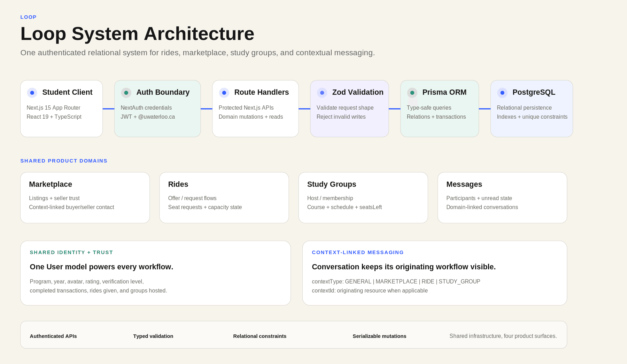The height and width of the screenshot is (364, 627).
Task: Select the PostgreSQL card title
Action: [534, 92]
